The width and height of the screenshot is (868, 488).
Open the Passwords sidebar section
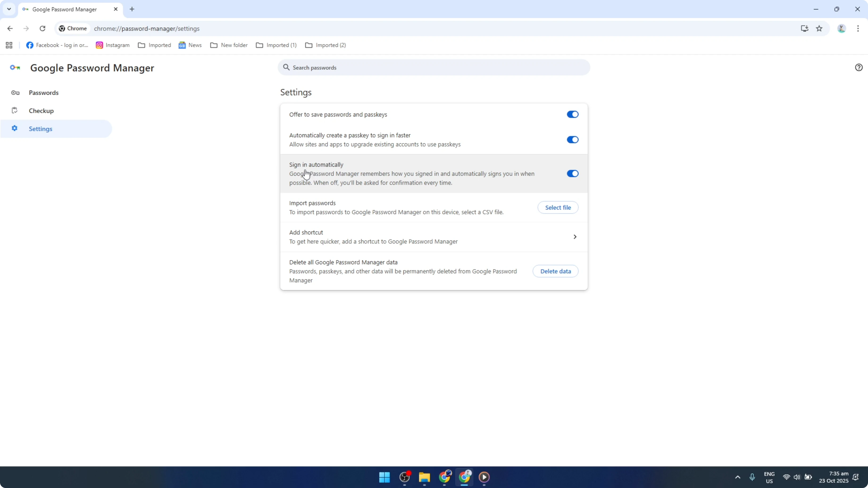[x=56, y=93]
